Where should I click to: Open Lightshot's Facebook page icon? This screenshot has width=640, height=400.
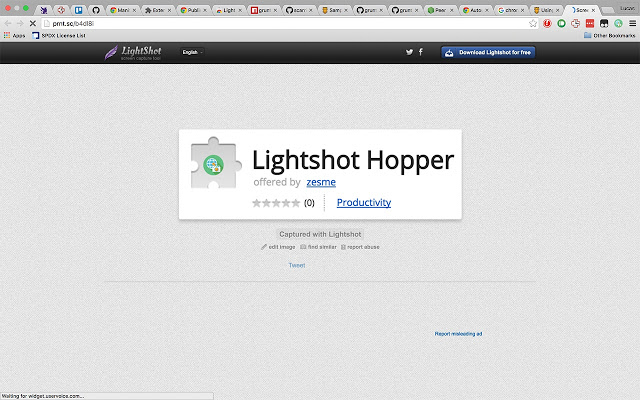421,52
